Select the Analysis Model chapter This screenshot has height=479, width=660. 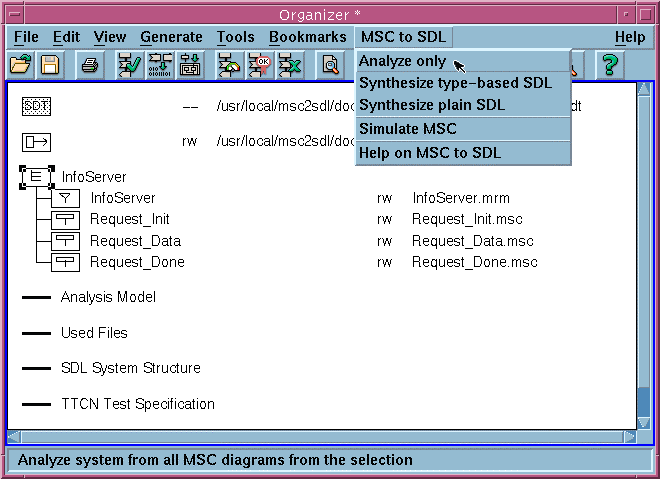pyautogui.click(x=108, y=297)
